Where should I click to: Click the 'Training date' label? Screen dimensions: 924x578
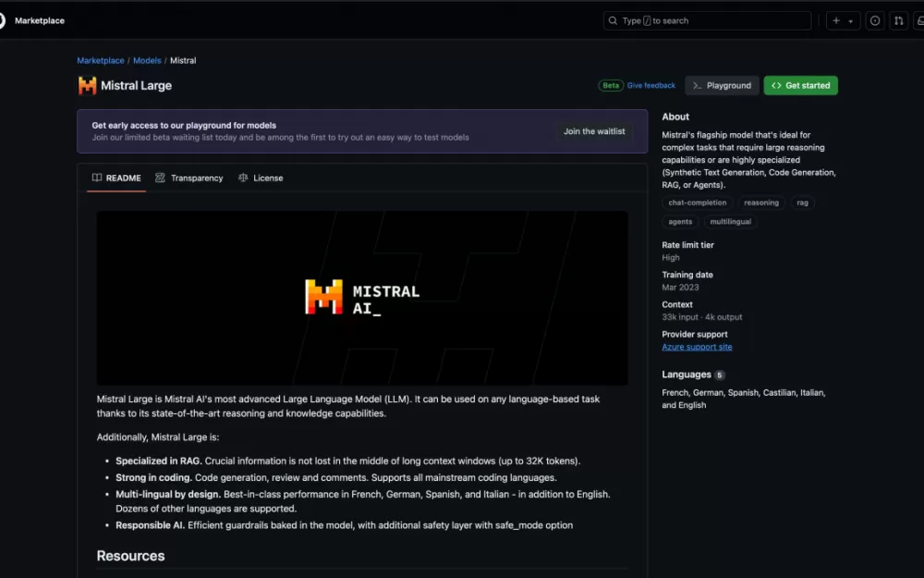point(687,275)
